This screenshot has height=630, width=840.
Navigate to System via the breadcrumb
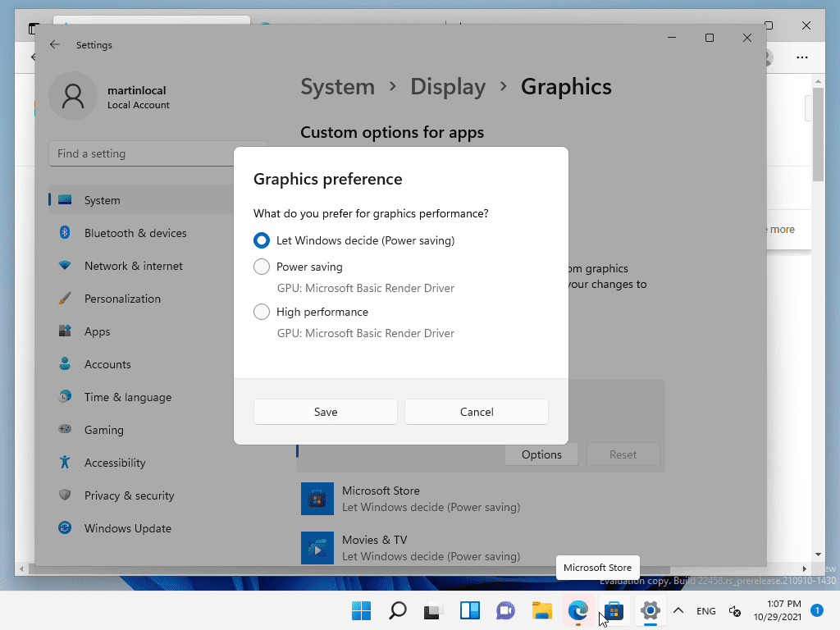tap(337, 86)
